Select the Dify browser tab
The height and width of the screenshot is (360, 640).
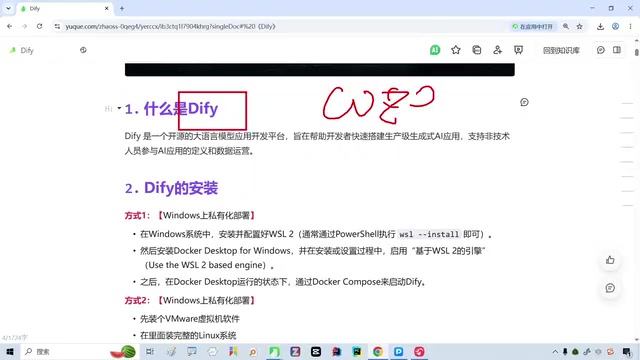click(65, 8)
